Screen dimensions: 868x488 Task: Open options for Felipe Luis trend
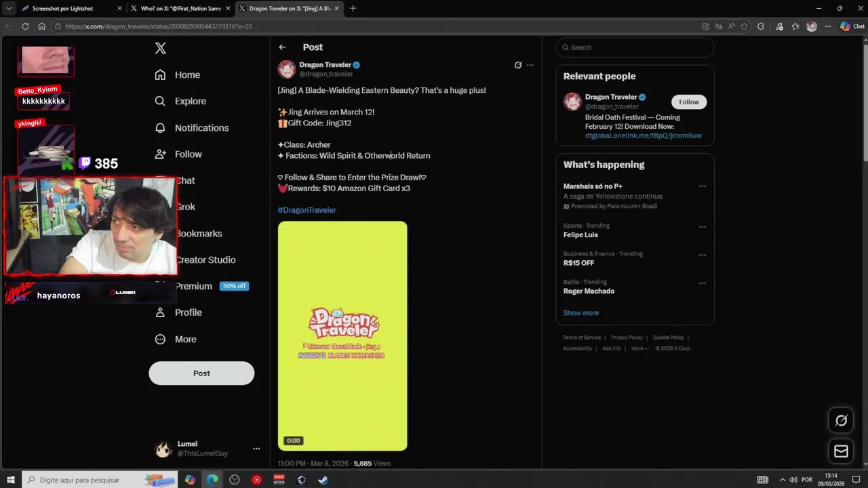[703, 227]
